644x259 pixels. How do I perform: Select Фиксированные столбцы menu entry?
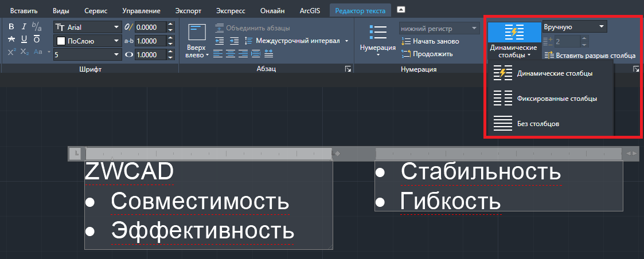[549, 99]
